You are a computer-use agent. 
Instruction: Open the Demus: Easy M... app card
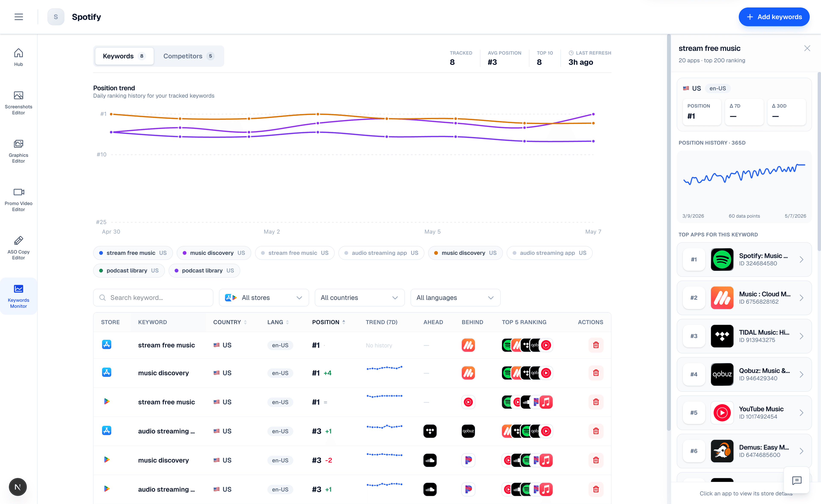(744, 451)
